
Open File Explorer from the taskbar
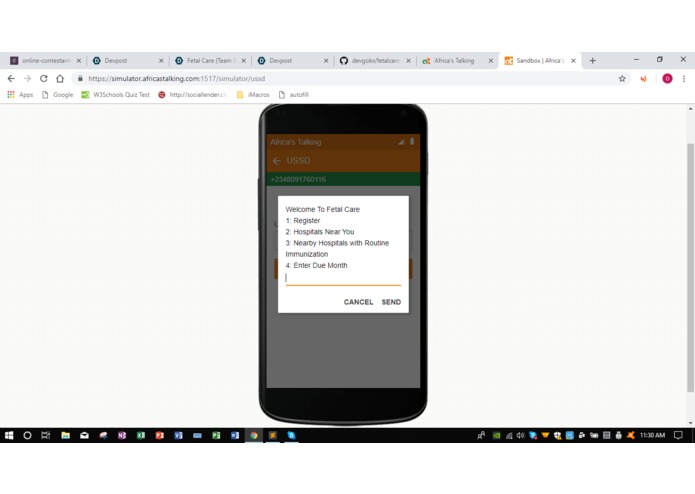point(66,435)
